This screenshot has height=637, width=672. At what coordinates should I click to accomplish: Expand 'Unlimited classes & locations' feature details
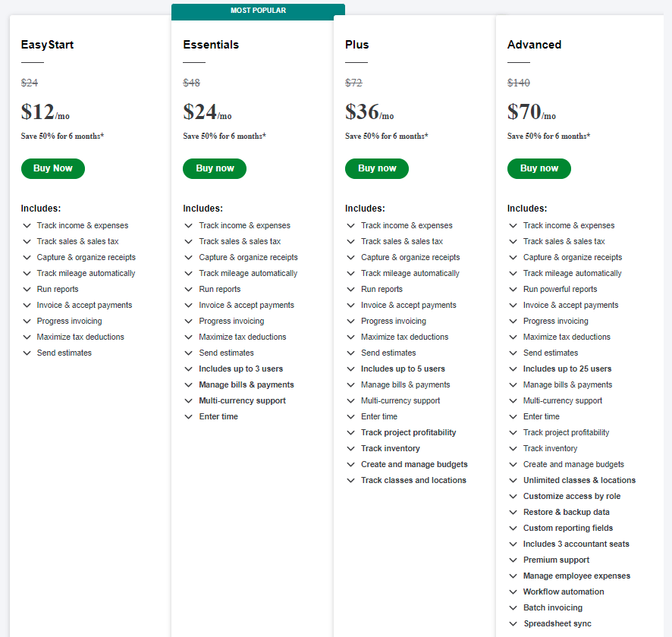click(x=513, y=481)
